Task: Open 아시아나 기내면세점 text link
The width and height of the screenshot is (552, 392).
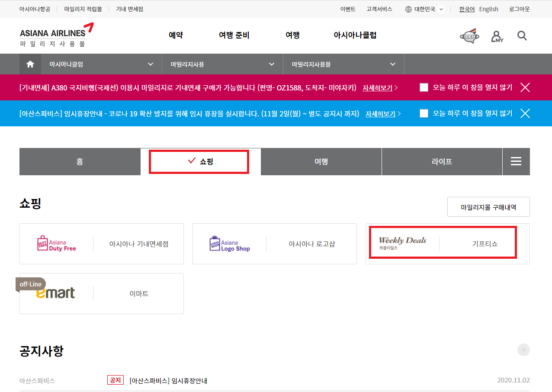Action: [x=139, y=244]
